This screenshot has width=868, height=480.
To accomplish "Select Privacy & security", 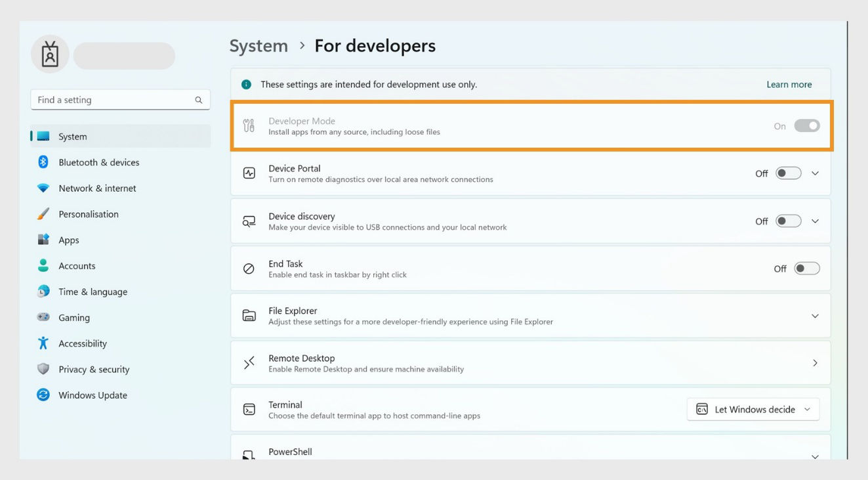I will pos(121,369).
